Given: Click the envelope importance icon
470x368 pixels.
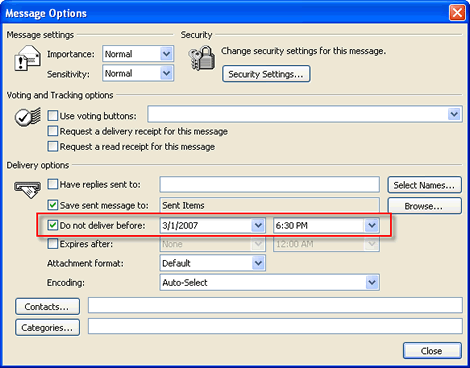Looking at the screenshot, I should (27, 58).
